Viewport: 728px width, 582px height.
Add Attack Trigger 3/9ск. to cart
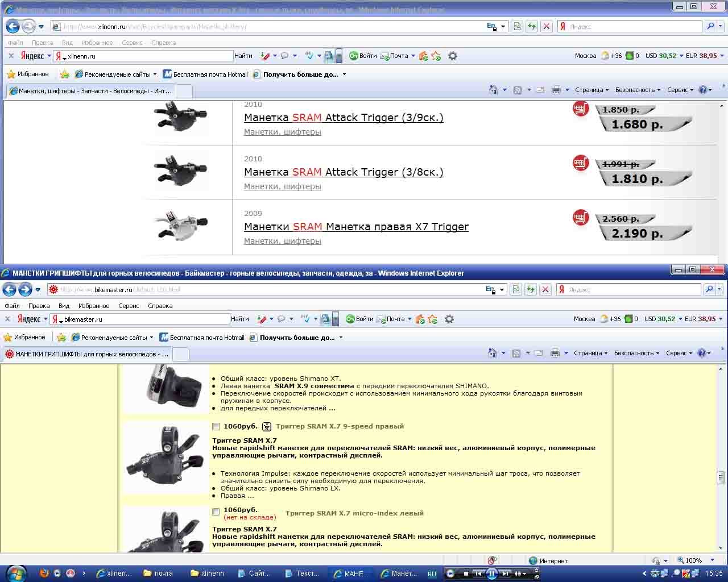click(580, 109)
